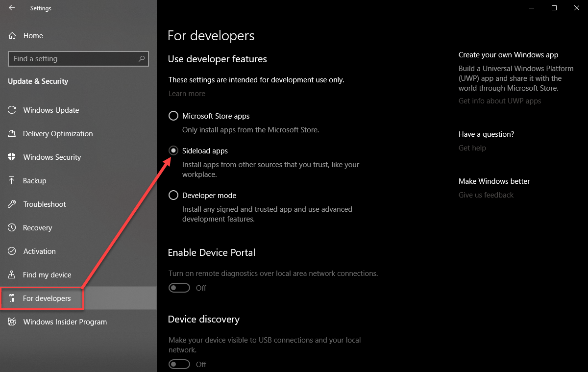
Task: Click the Home house icon
Action: [x=12, y=35]
